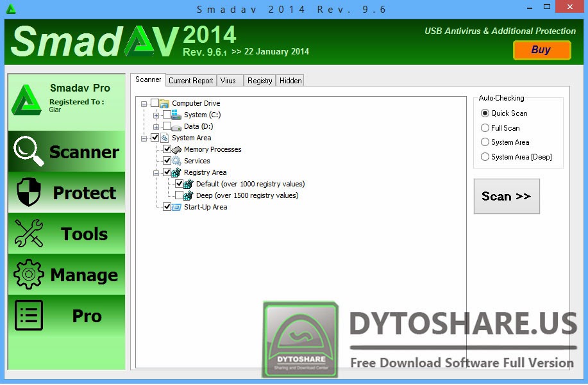Viewport: 588px width, 385px height.
Task: Click the Start-Up Area icon
Action: pos(176,207)
